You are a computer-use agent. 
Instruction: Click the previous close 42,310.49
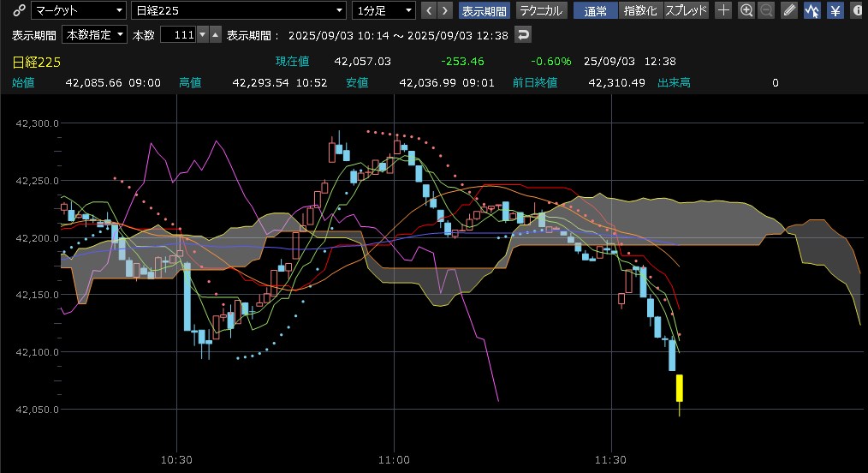point(616,82)
